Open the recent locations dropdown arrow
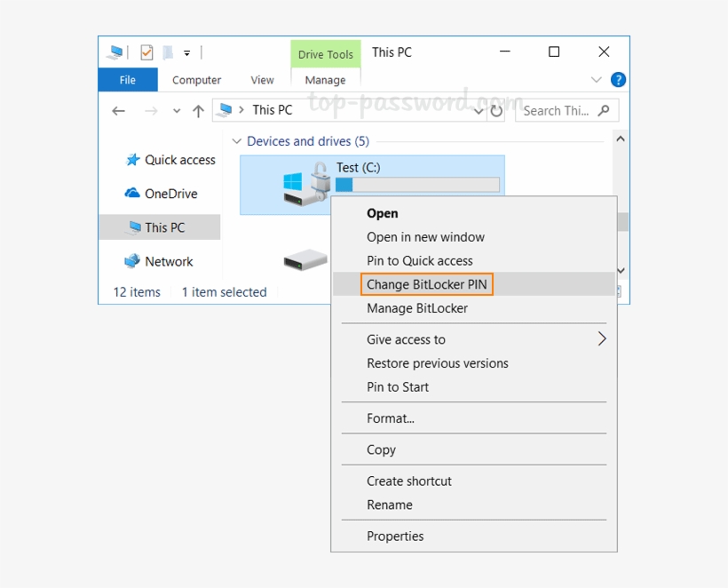This screenshot has width=728, height=588. [177, 110]
